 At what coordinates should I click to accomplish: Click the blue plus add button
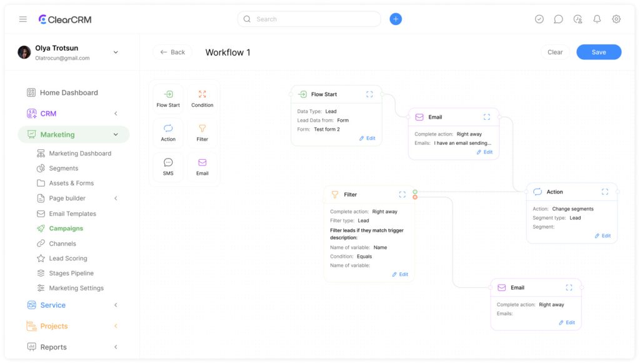click(x=396, y=19)
